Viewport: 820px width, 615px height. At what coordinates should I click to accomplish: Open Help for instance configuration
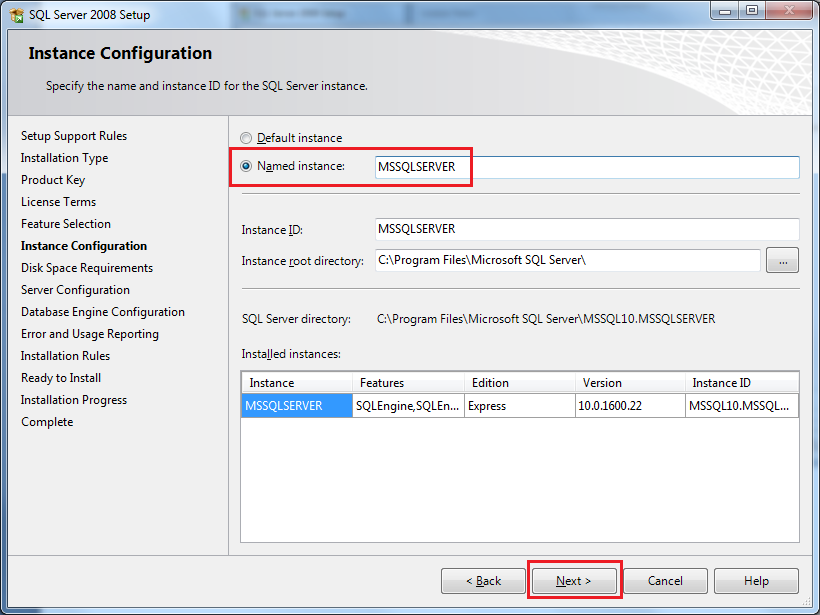click(x=756, y=581)
